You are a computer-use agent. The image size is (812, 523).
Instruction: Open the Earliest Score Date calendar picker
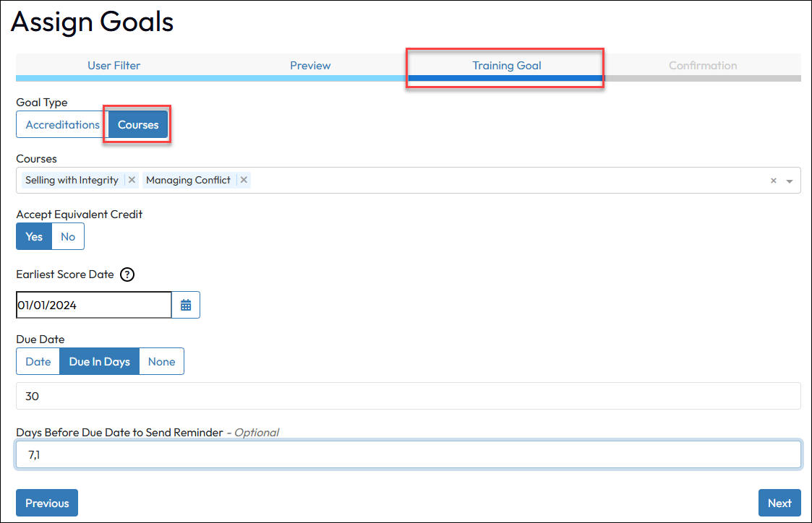coord(186,305)
